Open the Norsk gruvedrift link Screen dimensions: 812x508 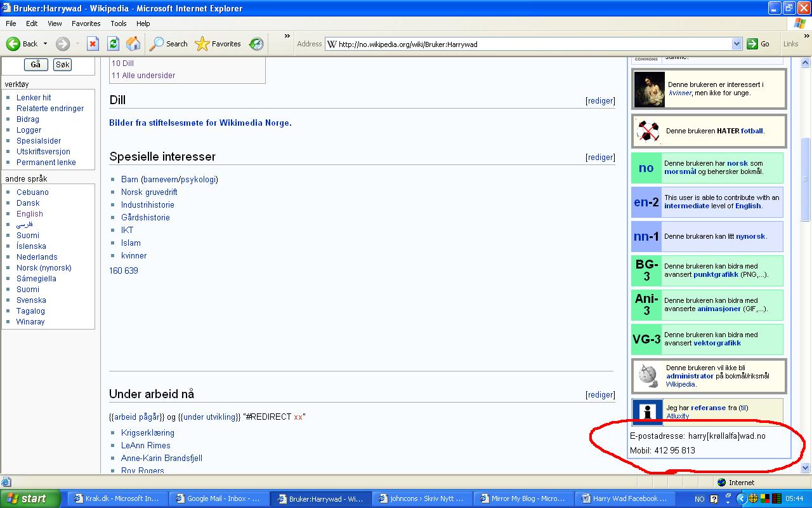[149, 192]
